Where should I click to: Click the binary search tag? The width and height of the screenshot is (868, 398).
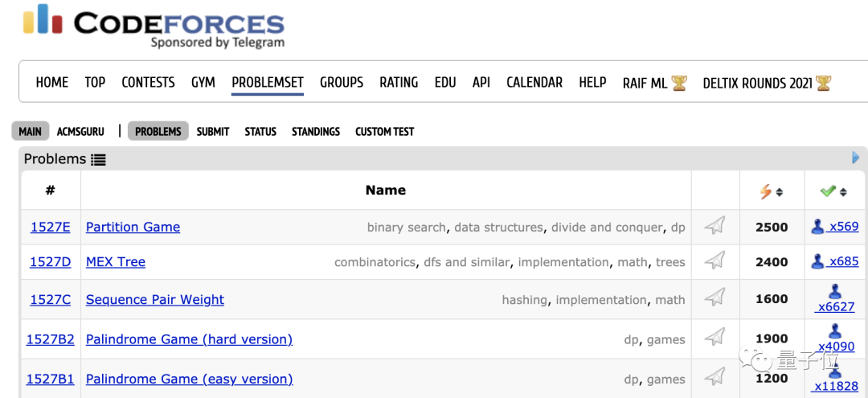[x=406, y=228]
